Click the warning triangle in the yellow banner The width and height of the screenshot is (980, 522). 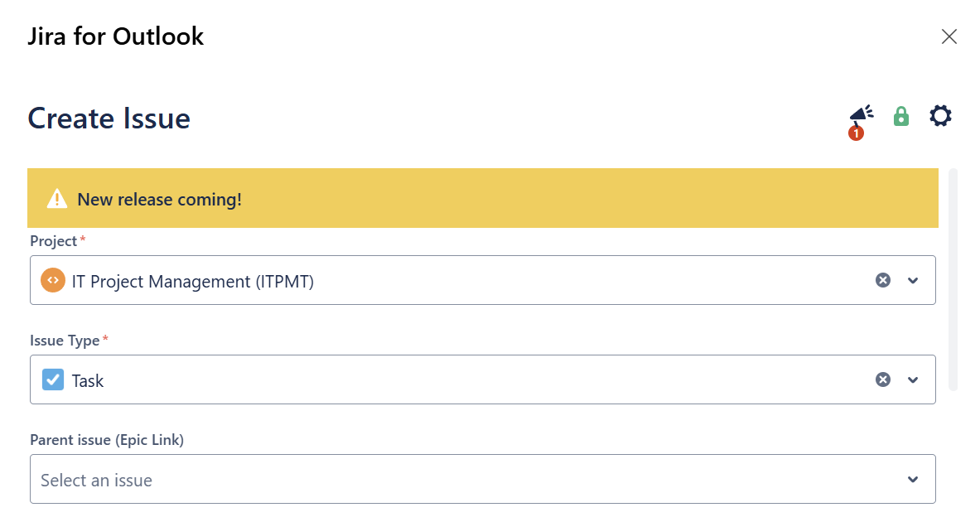coord(56,199)
